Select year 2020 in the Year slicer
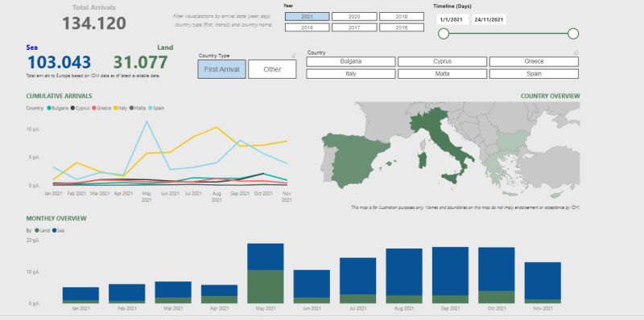Screen dimensions: 644x320 [x=354, y=16]
